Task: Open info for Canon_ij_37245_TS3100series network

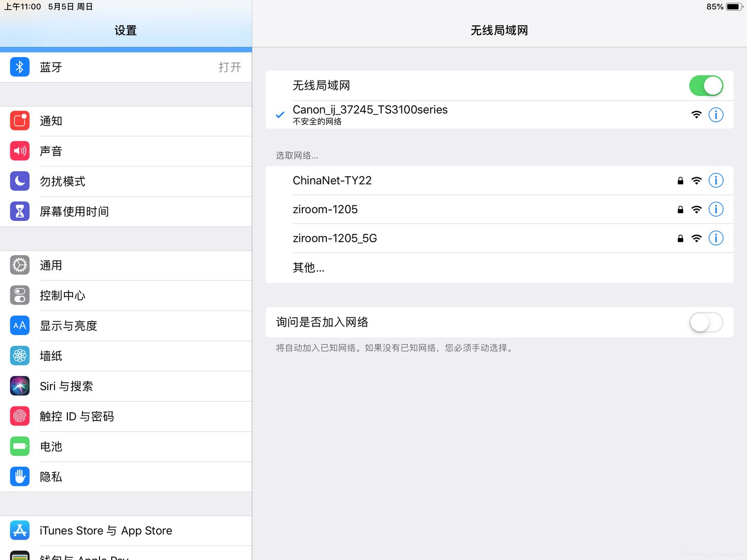Action: pyautogui.click(x=716, y=115)
